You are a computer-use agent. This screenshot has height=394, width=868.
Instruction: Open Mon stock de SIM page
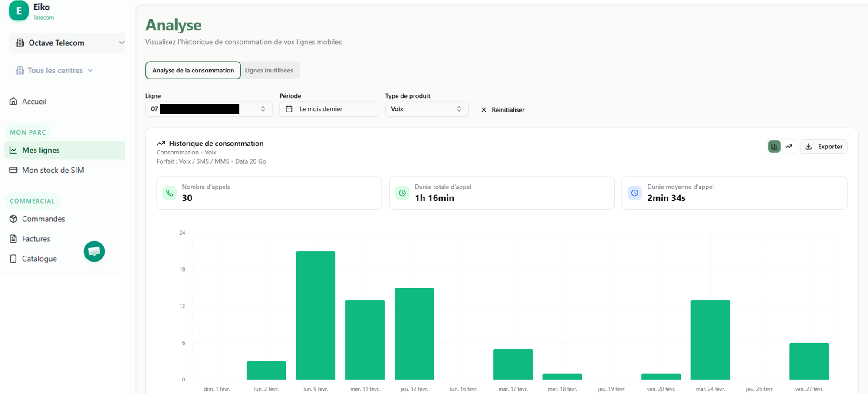[53, 170]
